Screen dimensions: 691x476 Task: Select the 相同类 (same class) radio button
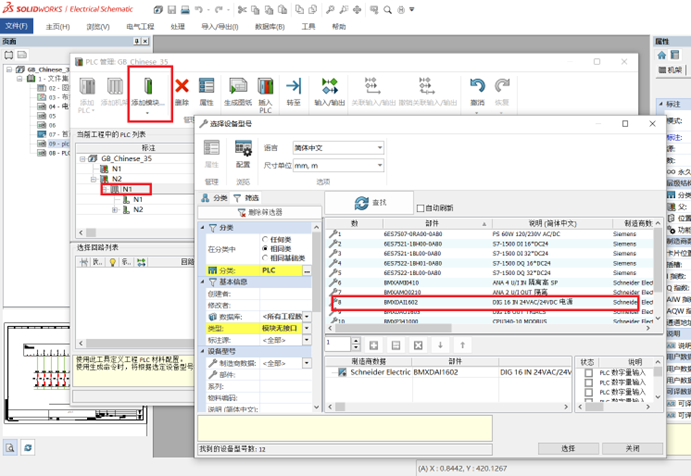click(x=265, y=249)
